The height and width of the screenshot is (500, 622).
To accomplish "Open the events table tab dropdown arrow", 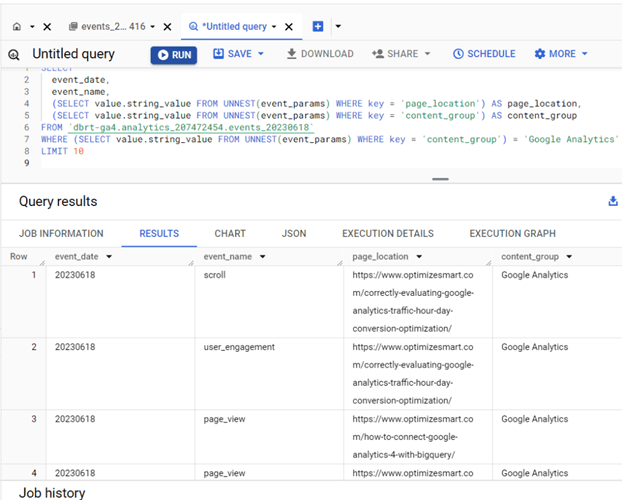I will (152, 27).
